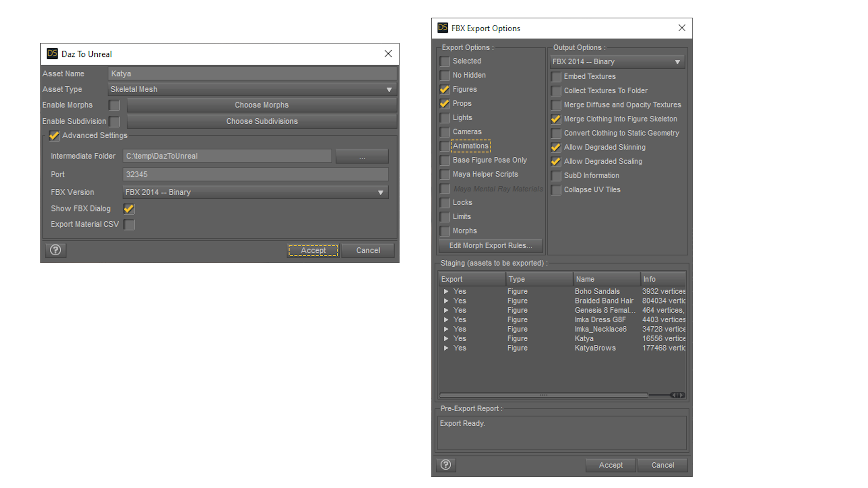Expand the Boho Sandals staging row
The height and width of the screenshot is (488, 868).
(x=446, y=291)
